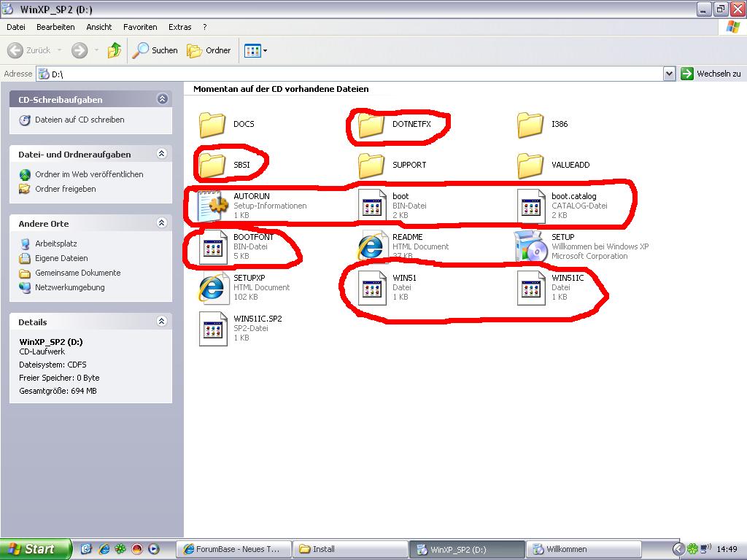747x560 pixels.
Task: Click the Zurück back button
Action: pos(28,50)
